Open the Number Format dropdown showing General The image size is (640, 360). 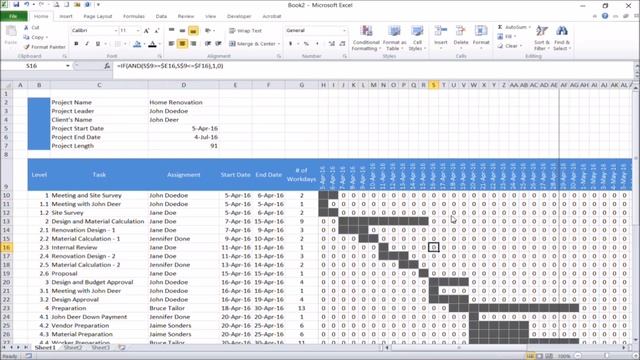coord(344,31)
